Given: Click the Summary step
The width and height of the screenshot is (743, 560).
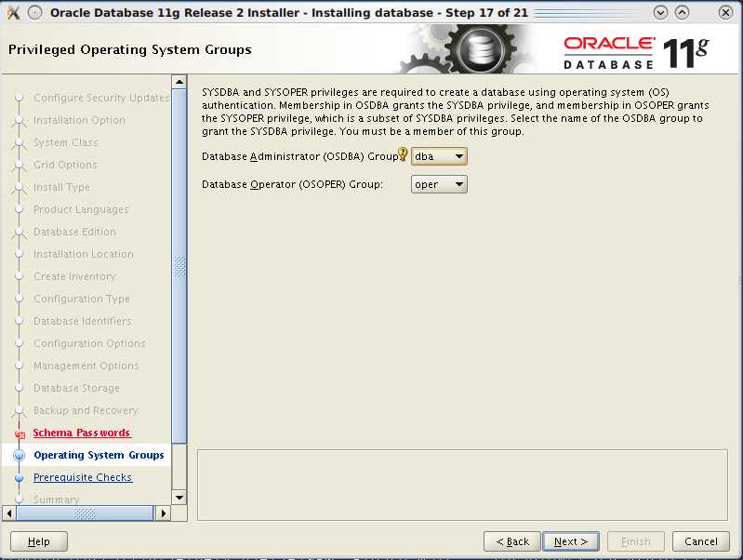Looking at the screenshot, I should [x=56, y=500].
